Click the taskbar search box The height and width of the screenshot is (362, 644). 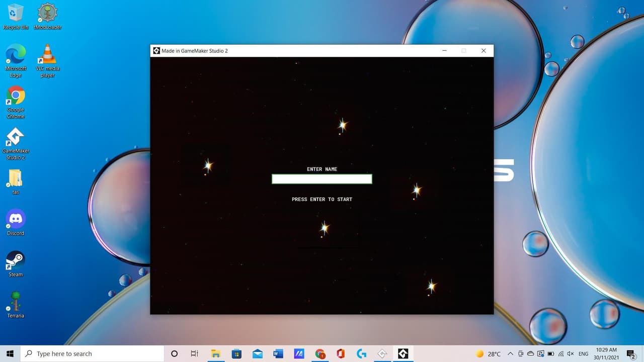(x=92, y=354)
